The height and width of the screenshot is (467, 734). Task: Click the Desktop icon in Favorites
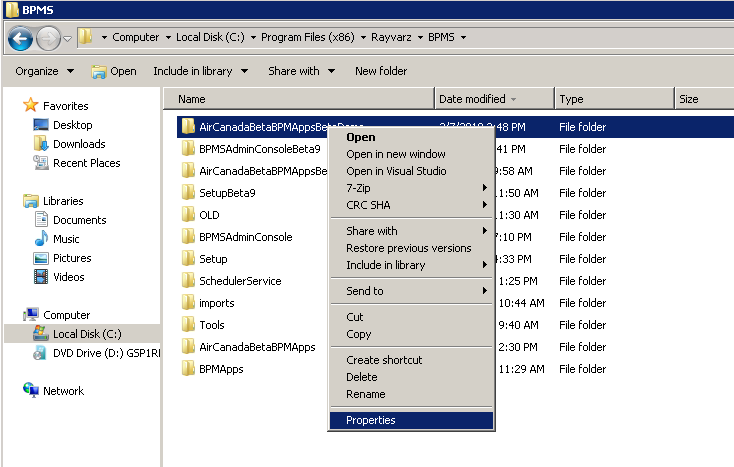tap(41, 125)
